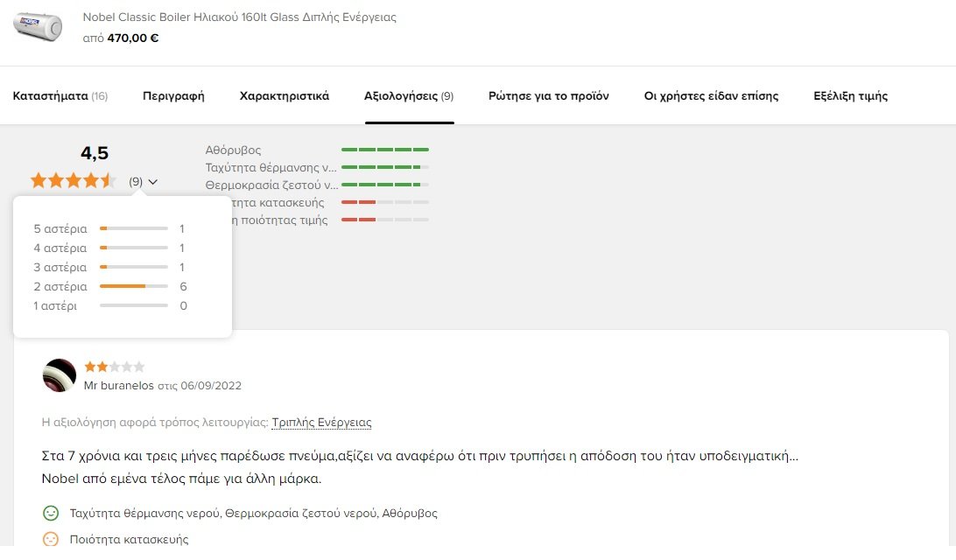Screen dimensions: 956x560
Task: Filter reviews by 3 αστέρια row
Action: pos(109,267)
